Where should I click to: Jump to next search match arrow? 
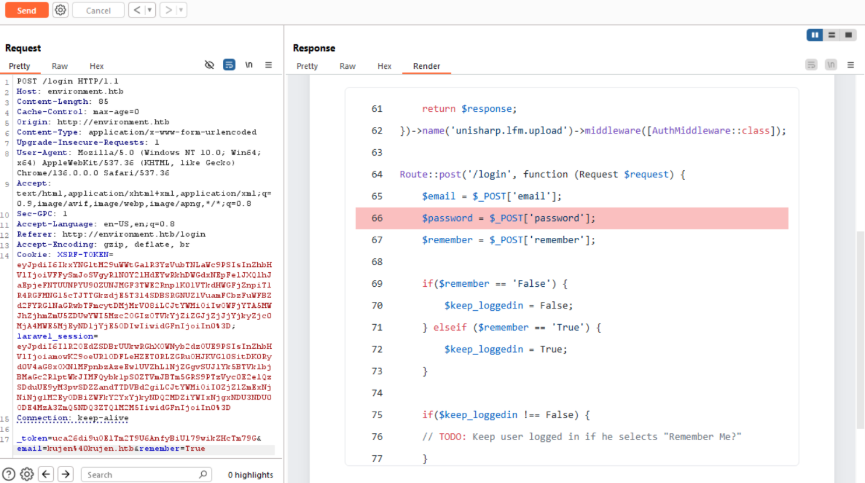pos(68,474)
